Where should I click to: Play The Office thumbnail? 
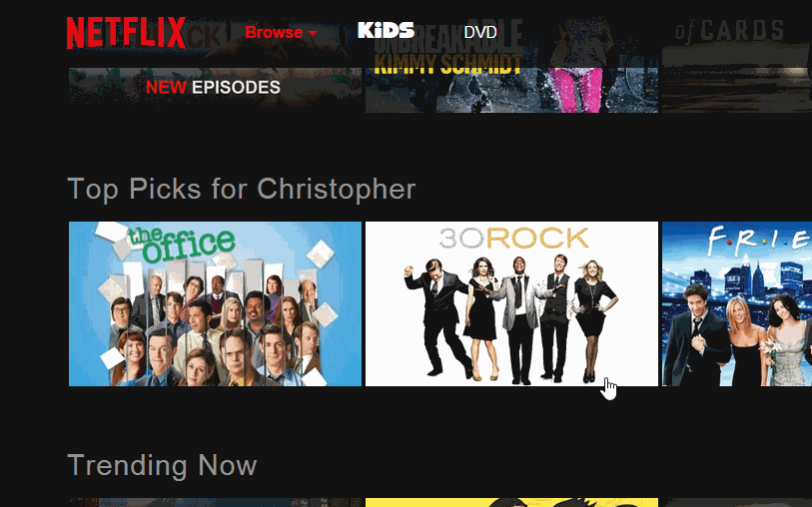click(x=215, y=303)
